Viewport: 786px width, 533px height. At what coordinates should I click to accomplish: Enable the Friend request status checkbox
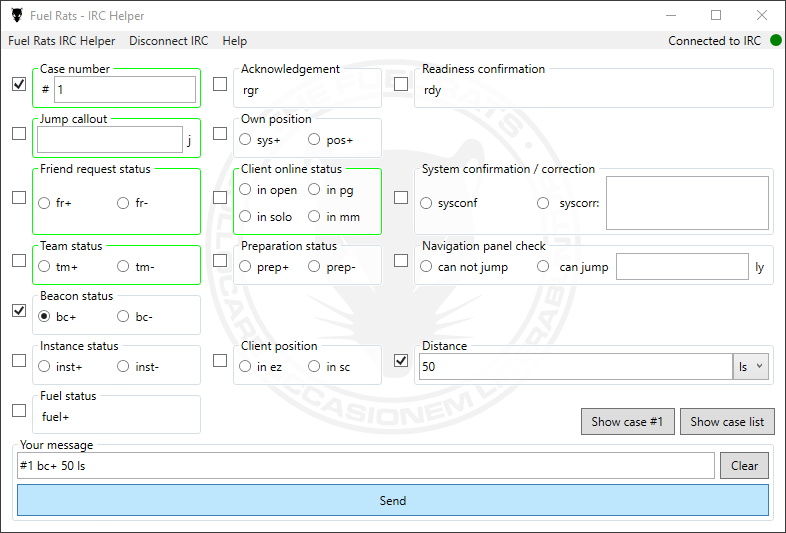(19, 198)
